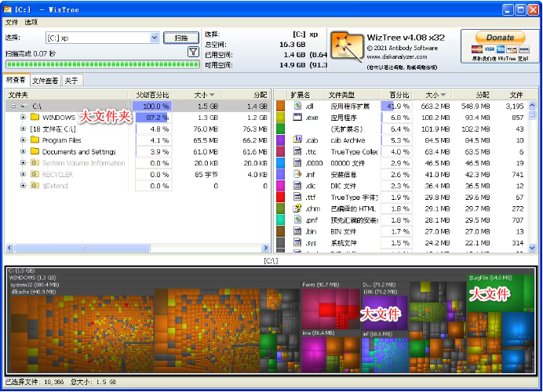Click the .dic file type icon
Image resolution: width=543 pixels, height=392 pixels.
point(297,186)
